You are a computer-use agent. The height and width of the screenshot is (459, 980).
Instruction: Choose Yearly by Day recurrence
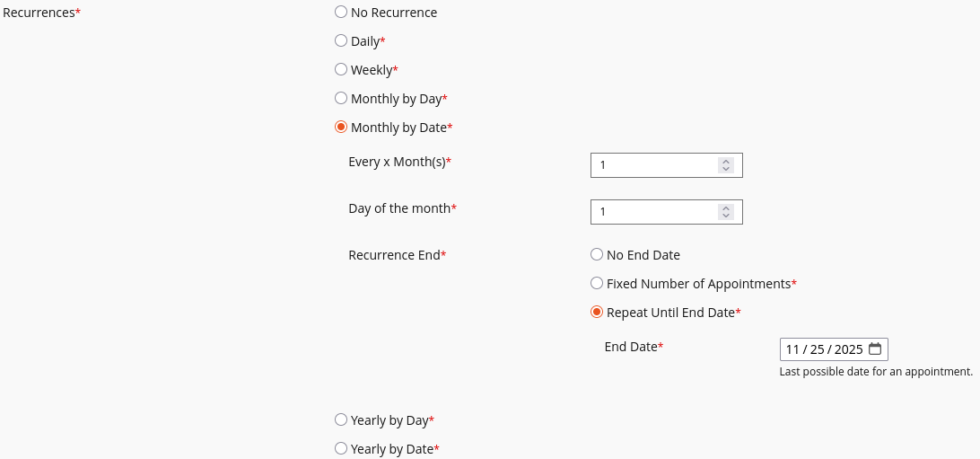click(x=341, y=420)
